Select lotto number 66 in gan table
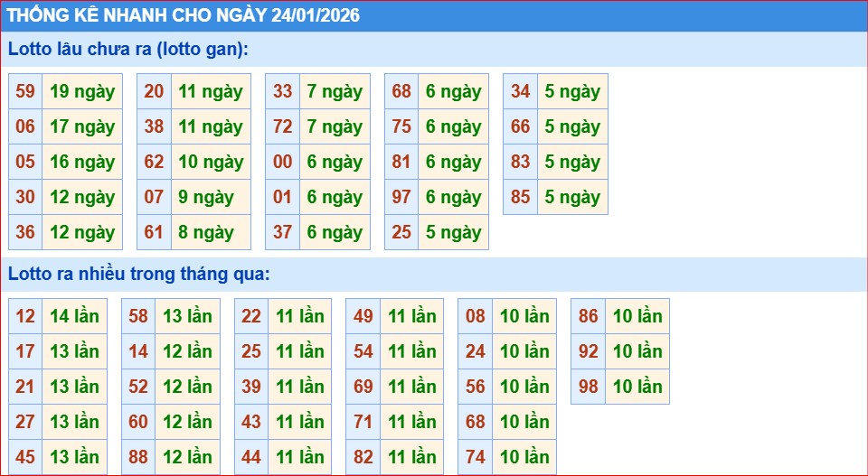This screenshot has height=476, width=868. tap(521, 126)
